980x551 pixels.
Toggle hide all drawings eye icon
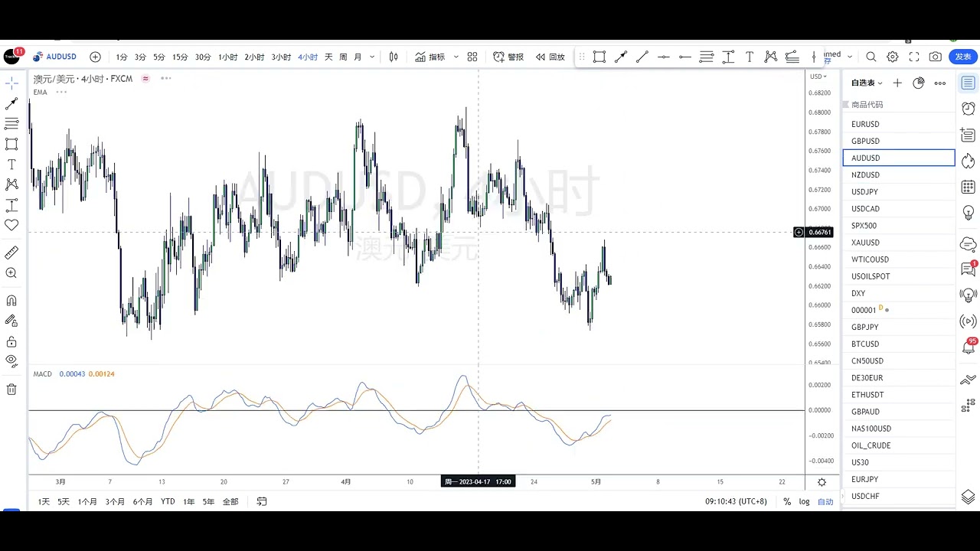coord(11,360)
